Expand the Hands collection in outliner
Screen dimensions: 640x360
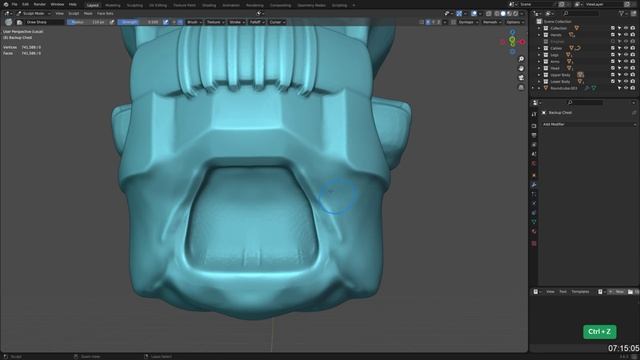click(x=539, y=35)
